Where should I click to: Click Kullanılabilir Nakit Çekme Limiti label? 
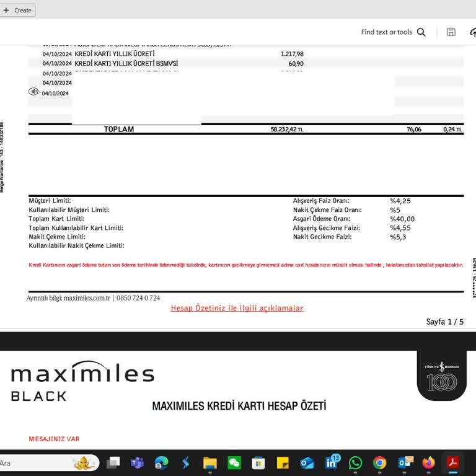pyautogui.click(x=76, y=245)
